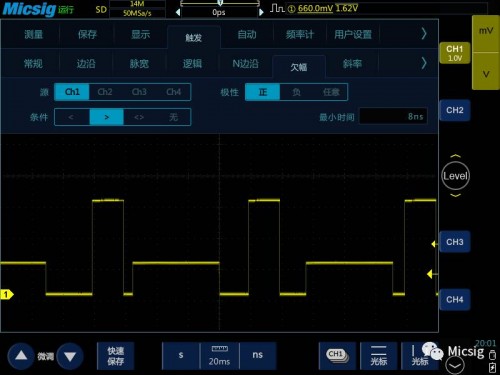The width and height of the screenshot is (500, 375).
Task: Move trigger position left with arrow
Action: tap(178, 13)
